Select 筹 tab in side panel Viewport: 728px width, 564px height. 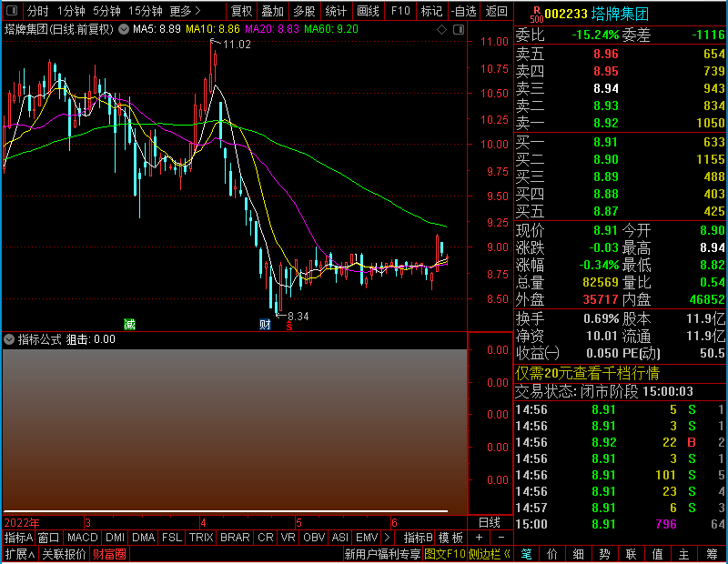pyautogui.click(x=712, y=554)
